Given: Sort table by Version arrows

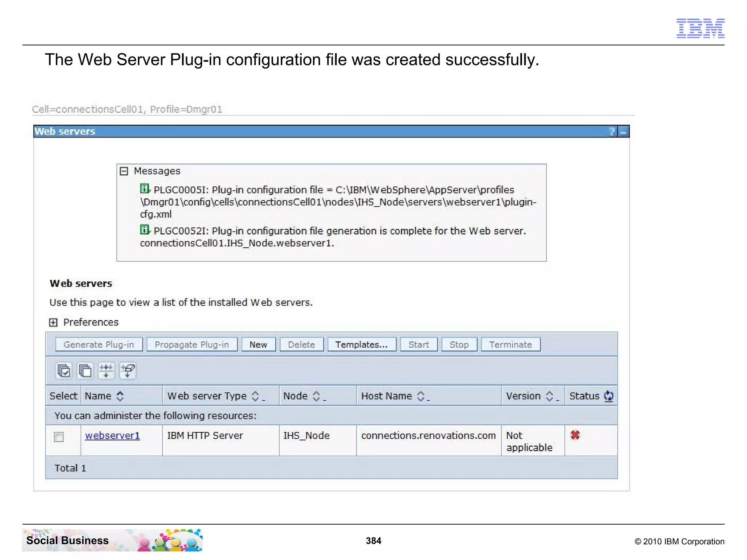Looking at the screenshot, I should 549,396.
